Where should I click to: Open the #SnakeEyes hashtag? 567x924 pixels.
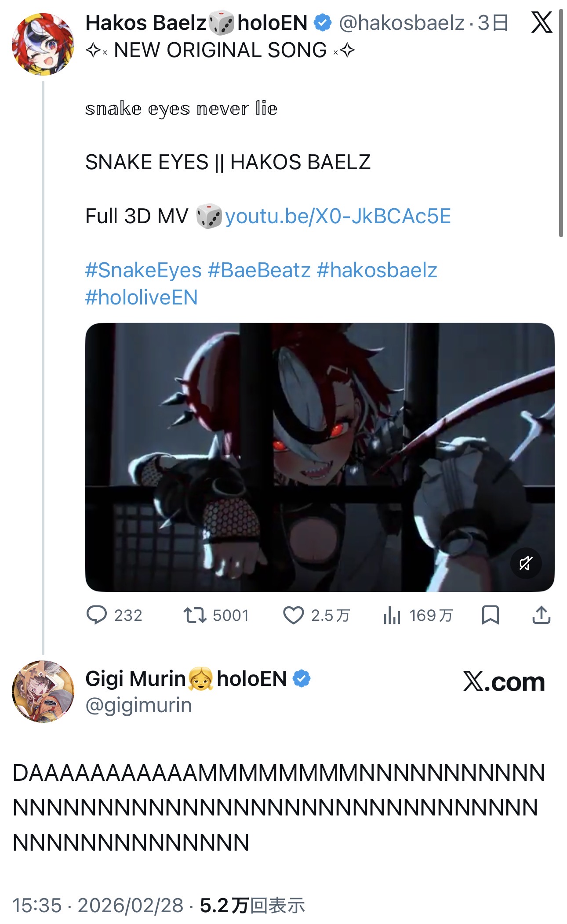(143, 270)
